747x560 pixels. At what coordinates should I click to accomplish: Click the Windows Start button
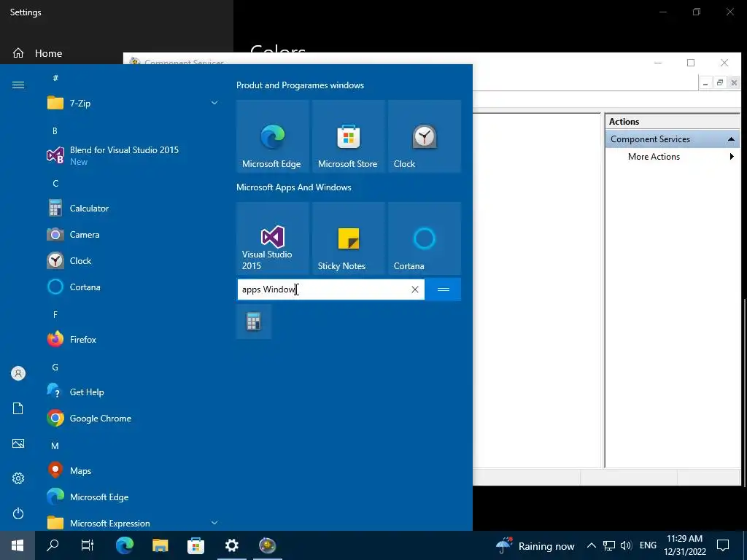pyautogui.click(x=18, y=545)
